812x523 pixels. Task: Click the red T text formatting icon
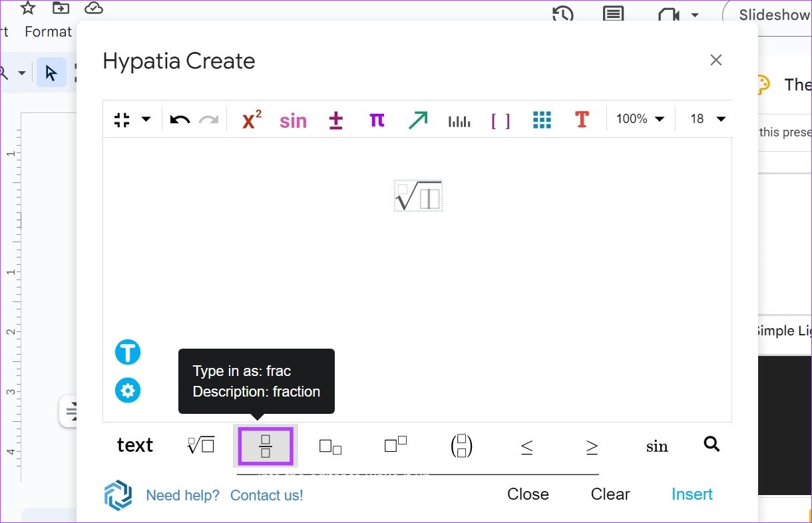(x=582, y=120)
